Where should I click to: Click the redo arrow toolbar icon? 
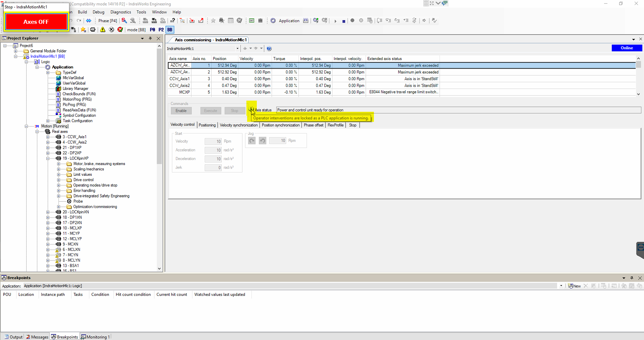[79, 21]
